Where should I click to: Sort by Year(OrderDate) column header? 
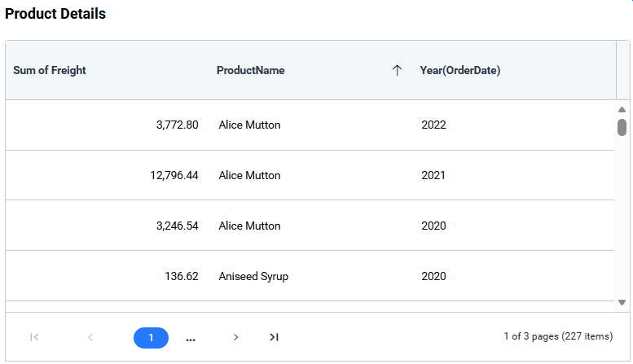coord(460,71)
